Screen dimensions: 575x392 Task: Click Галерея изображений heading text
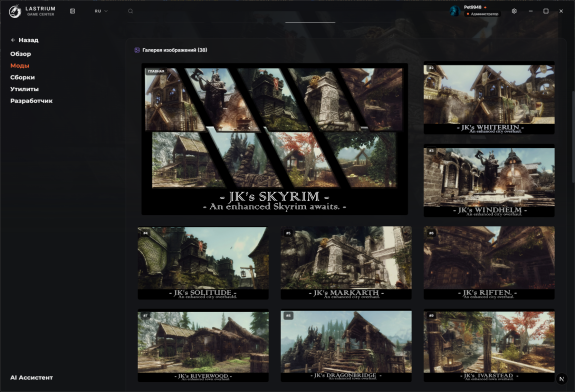coord(175,50)
